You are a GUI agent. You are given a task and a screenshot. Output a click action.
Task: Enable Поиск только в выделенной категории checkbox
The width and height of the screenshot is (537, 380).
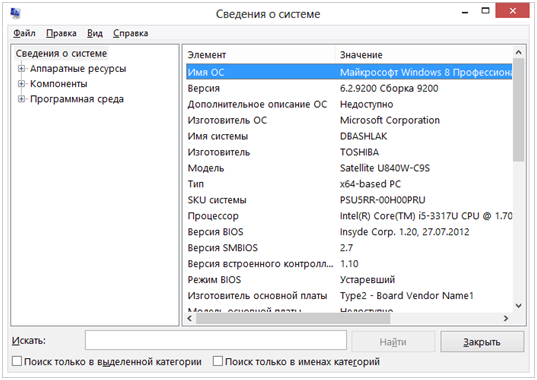pos(17,361)
